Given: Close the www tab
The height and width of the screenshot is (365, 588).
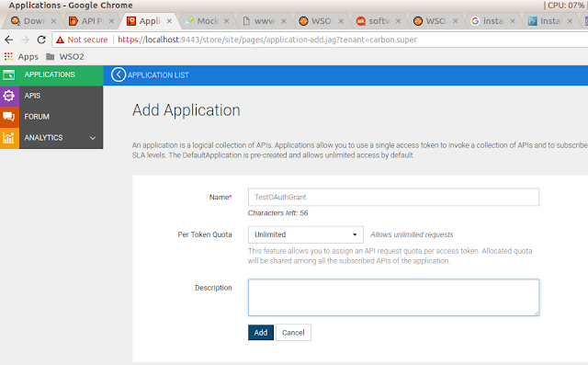Looking at the screenshot, I should click(284, 21).
